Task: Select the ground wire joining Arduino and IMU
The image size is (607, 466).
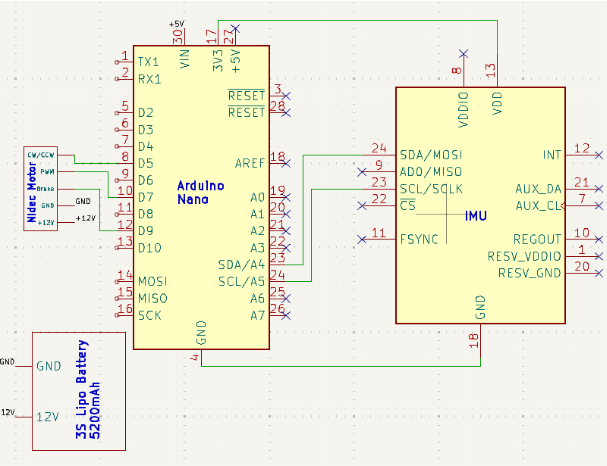Action: pos(341,366)
